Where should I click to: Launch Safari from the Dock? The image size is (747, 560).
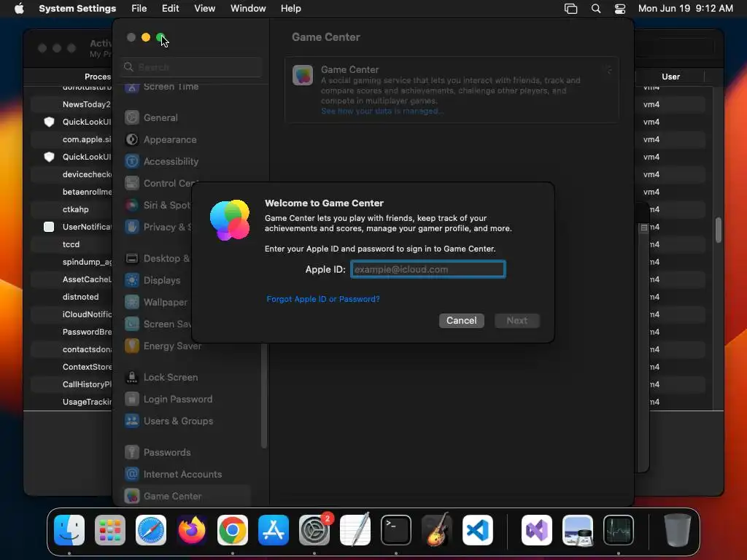(151, 530)
